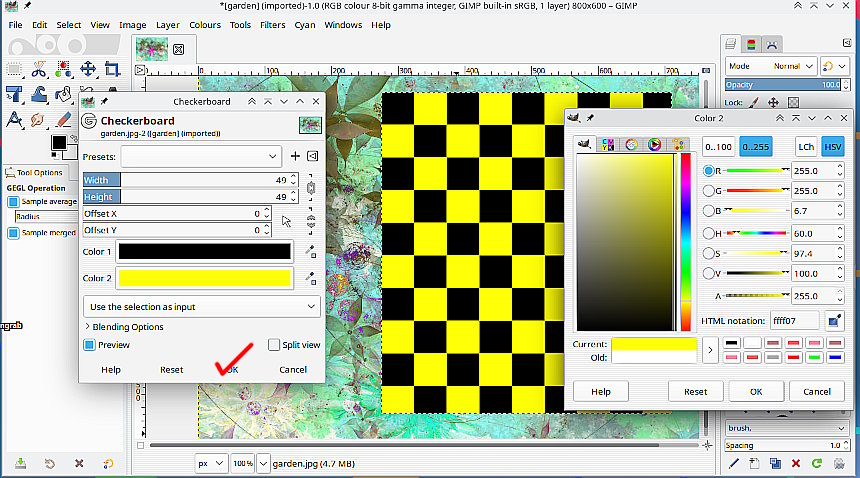Open the brush tag filter dropdown
Viewport: 860px width, 478px height.
pos(785,428)
